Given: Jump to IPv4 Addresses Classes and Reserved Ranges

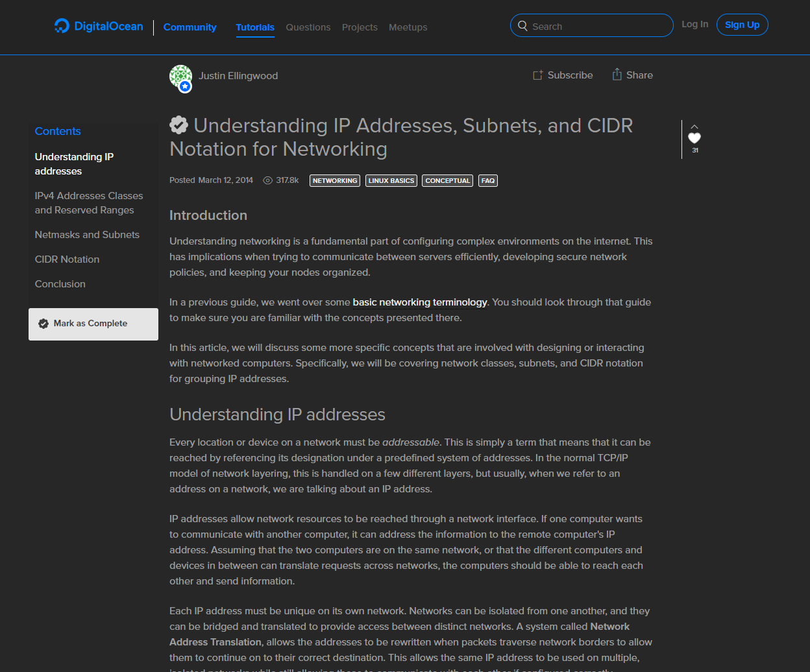Looking at the screenshot, I should click(x=89, y=203).
